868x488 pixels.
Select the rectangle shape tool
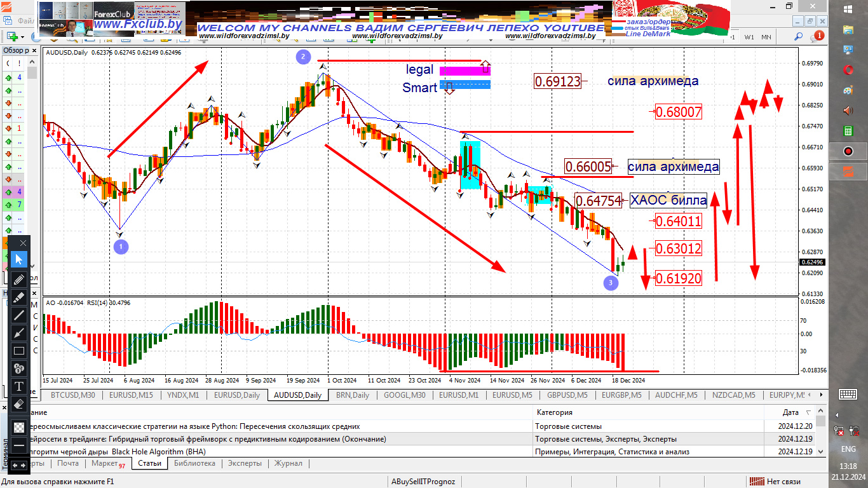click(x=19, y=351)
